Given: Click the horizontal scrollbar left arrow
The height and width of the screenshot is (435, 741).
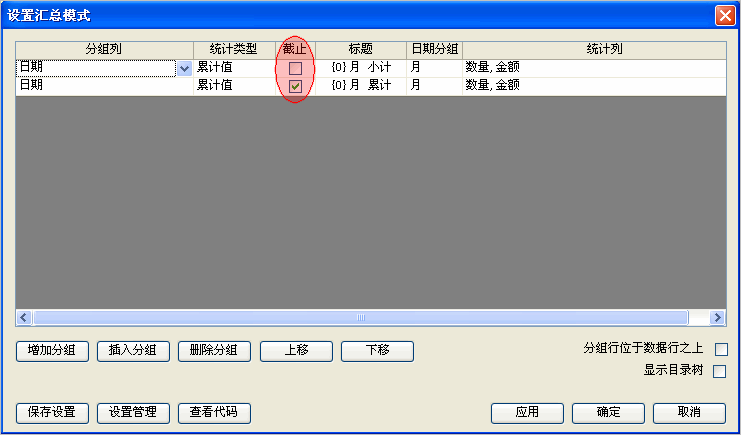Looking at the screenshot, I should (x=24, y=318).
